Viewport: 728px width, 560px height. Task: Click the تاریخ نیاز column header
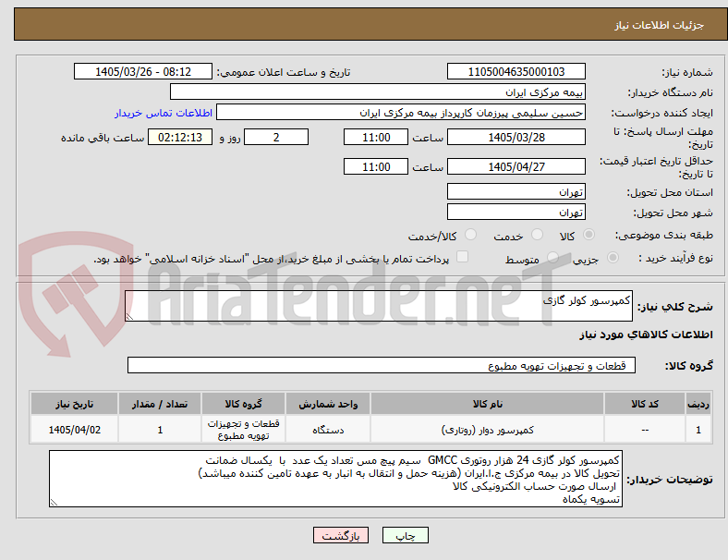tap(74, 404)
